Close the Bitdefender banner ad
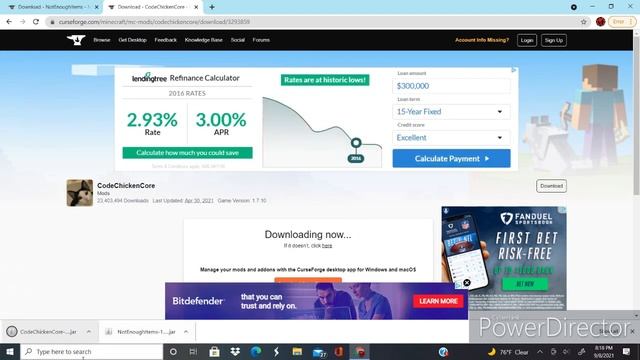Screen dimensions: 640x360 tap(467, 282)
